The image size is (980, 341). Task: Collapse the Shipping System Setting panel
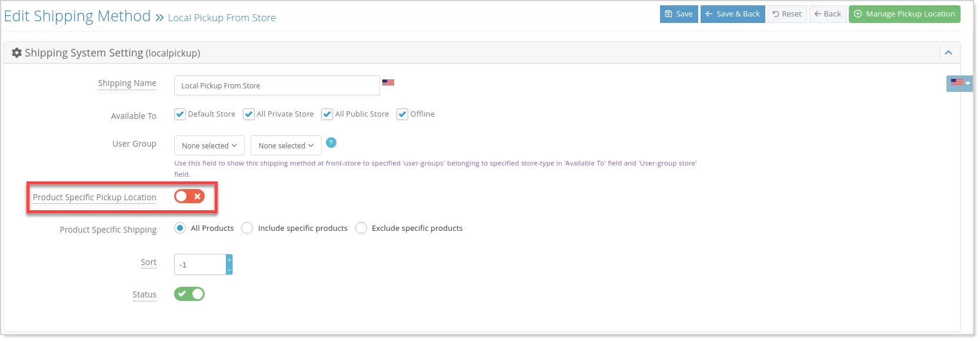pyautogui.click(x=948, y=53)
